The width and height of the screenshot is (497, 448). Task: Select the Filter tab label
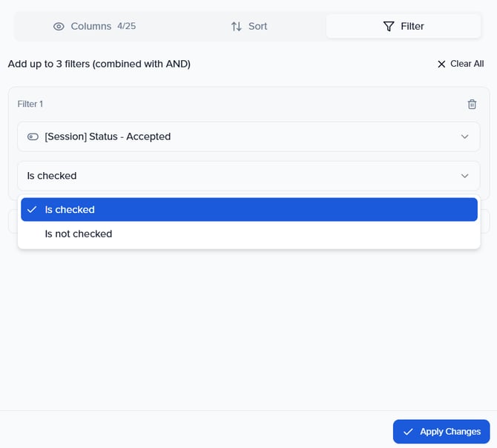click(x=412, y=27)
